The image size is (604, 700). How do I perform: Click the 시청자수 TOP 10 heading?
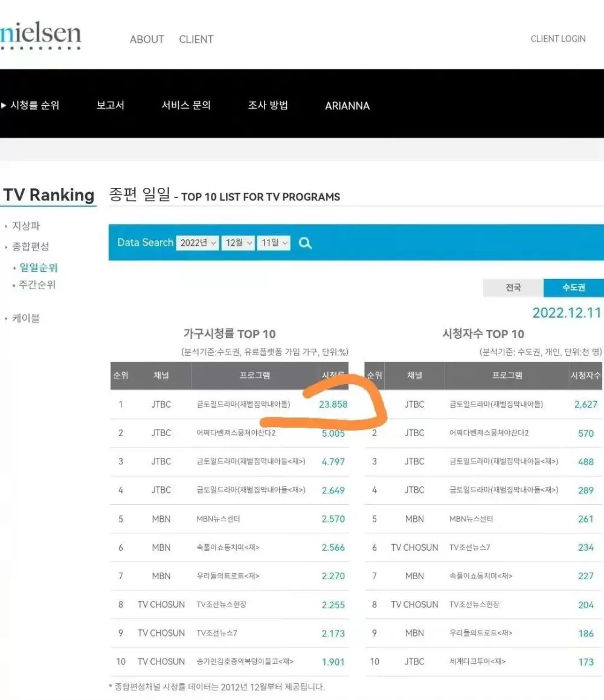pyautogui.click(x=483, y=334)
